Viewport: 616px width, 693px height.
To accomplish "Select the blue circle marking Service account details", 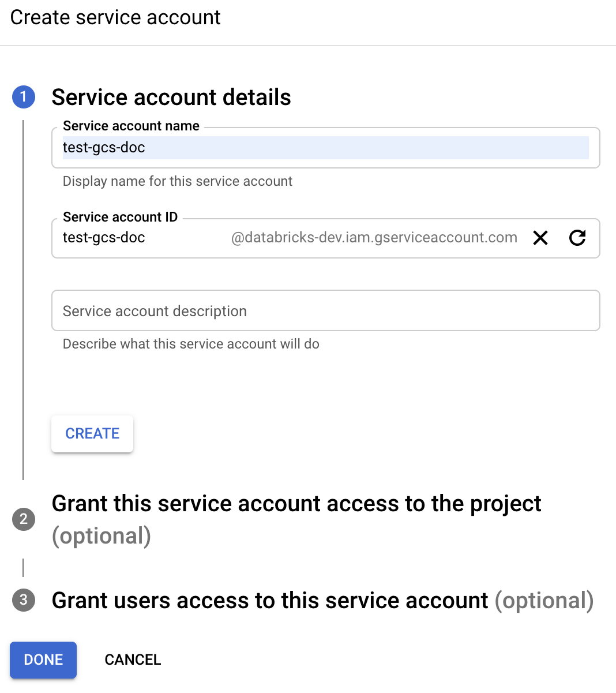I will pyautogui.click(x=24, y=97).
